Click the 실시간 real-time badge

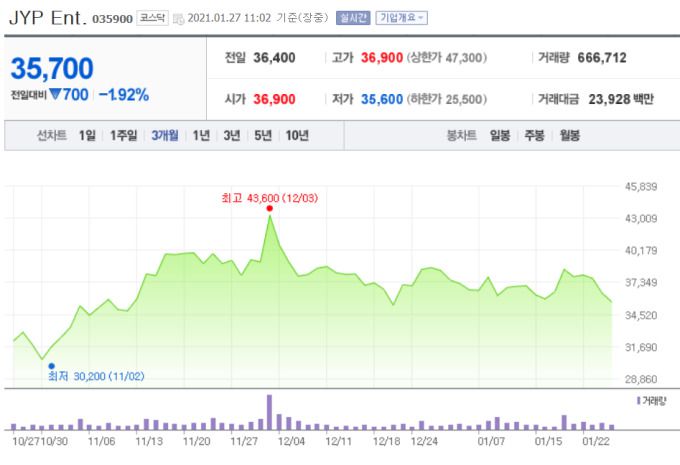pyautogui.click(x=353, y=18)
